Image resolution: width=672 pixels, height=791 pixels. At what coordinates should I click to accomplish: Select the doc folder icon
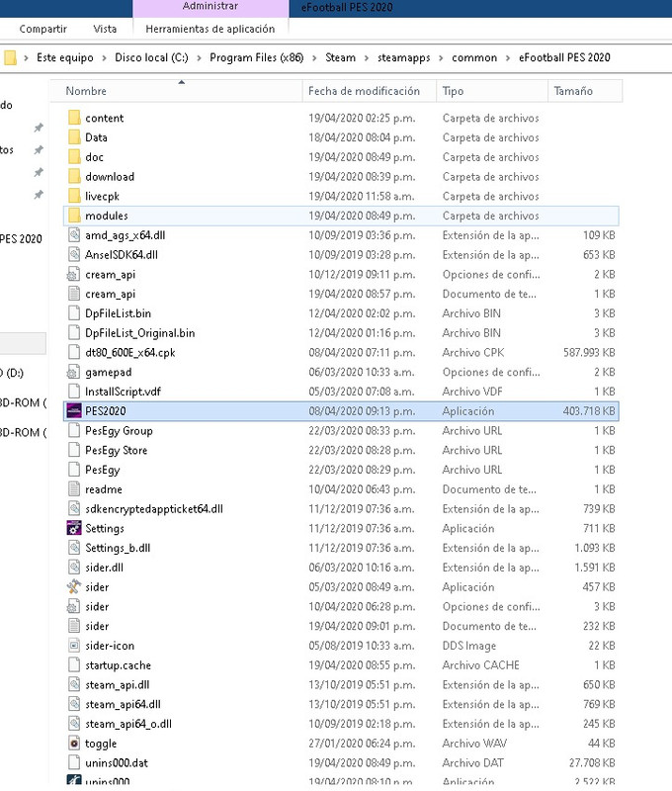74,157
